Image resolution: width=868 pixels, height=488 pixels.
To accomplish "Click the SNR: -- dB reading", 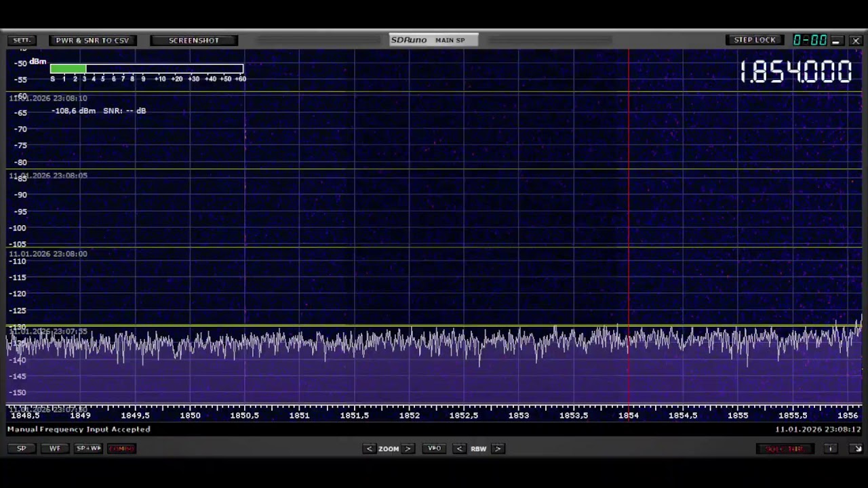I will (125, 110).
